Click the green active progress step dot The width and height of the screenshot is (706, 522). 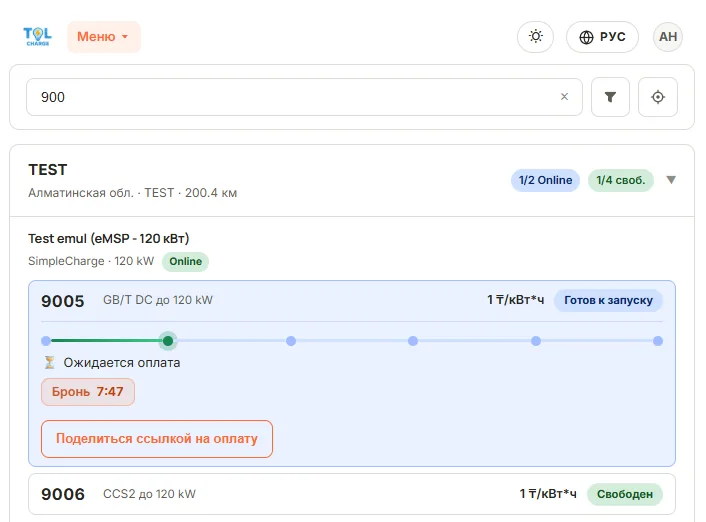168,341
